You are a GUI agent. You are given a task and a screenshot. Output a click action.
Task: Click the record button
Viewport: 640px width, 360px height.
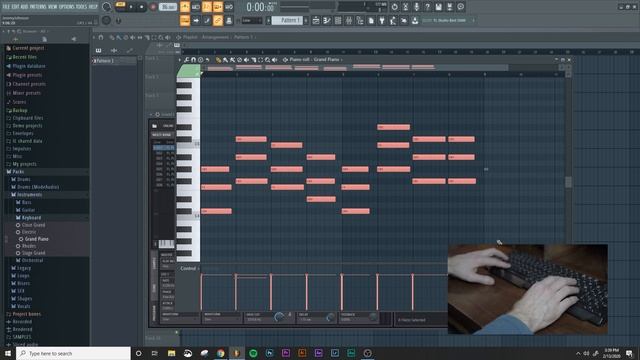point(153,7)
